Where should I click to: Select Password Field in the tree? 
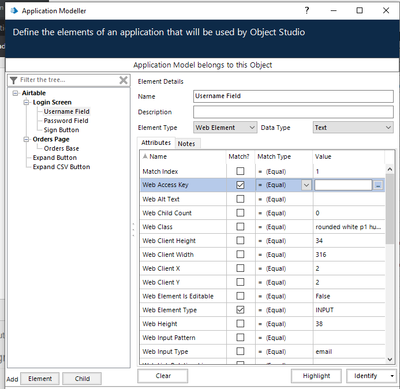coord(66,121)
